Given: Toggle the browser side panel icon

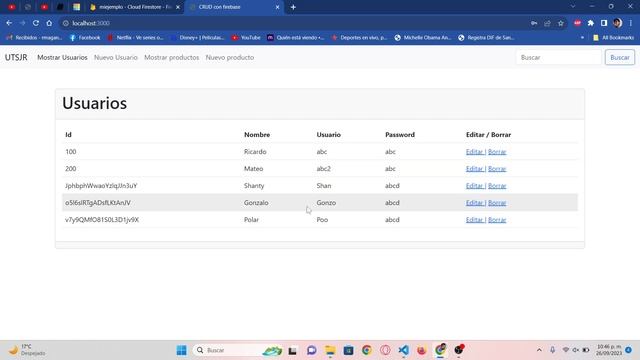Looking at the screenshot, I should coord(604,23).
